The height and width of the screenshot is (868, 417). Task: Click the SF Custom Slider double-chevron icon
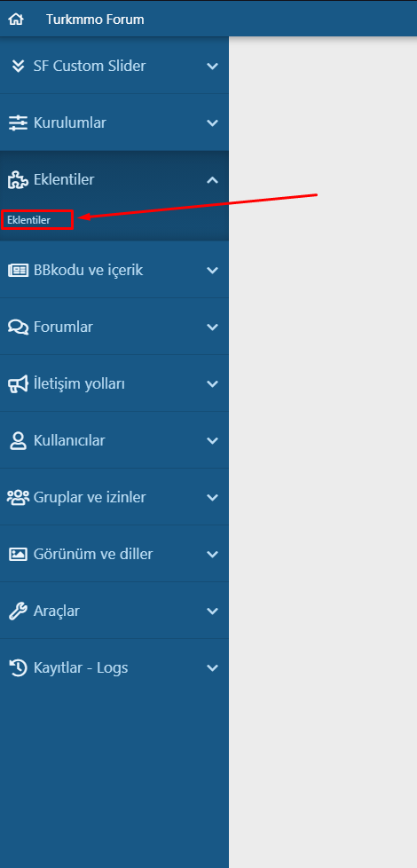19,66
